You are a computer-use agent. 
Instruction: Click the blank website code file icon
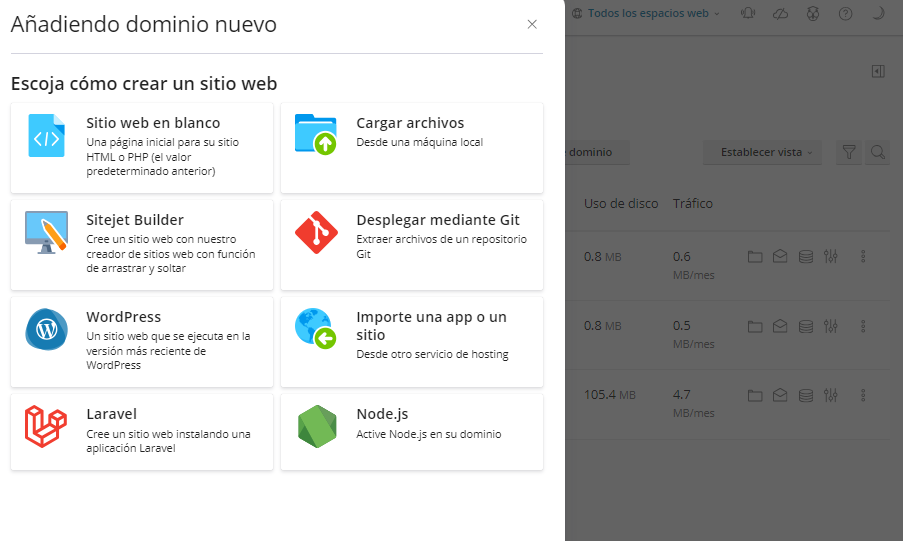pyautogui.click(x=47, y=135)
